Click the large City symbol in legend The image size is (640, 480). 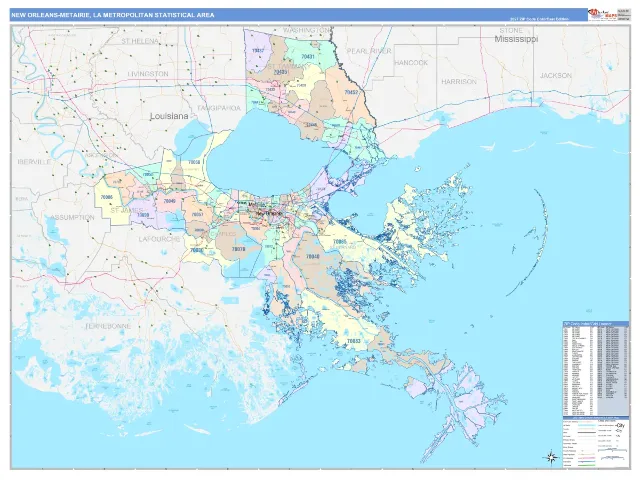tap(620, 425)
